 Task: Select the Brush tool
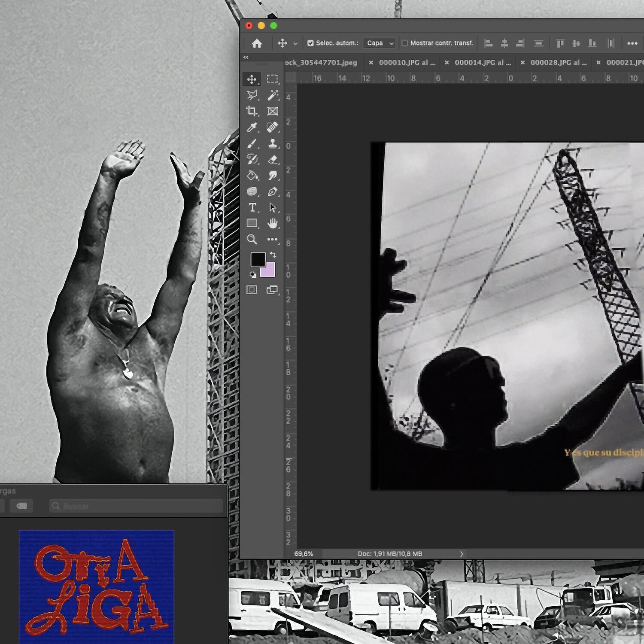tap(252, 143)
